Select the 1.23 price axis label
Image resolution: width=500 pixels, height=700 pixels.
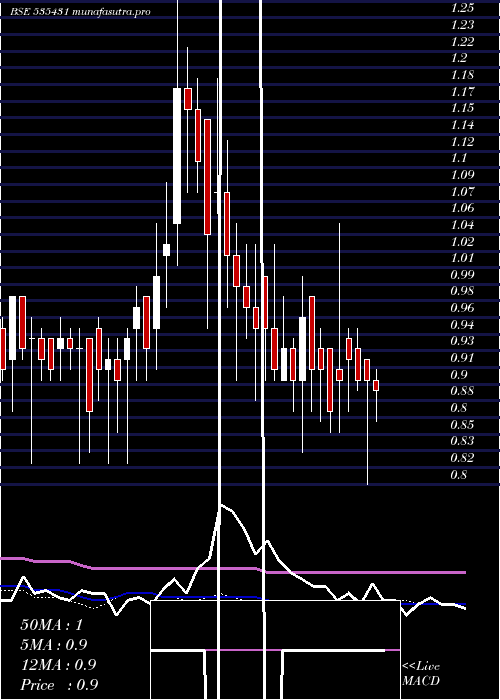pyautogui.click(x=462, y=25)
